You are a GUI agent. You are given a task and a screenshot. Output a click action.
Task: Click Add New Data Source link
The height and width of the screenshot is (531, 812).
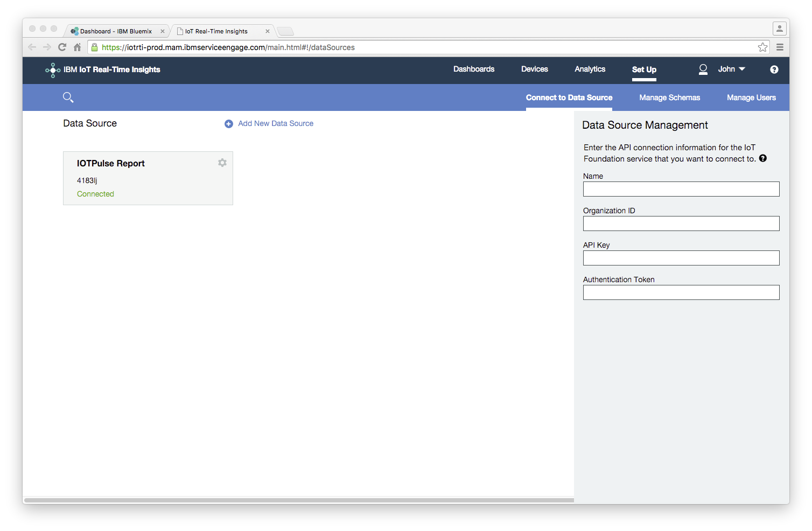(276, 124)
